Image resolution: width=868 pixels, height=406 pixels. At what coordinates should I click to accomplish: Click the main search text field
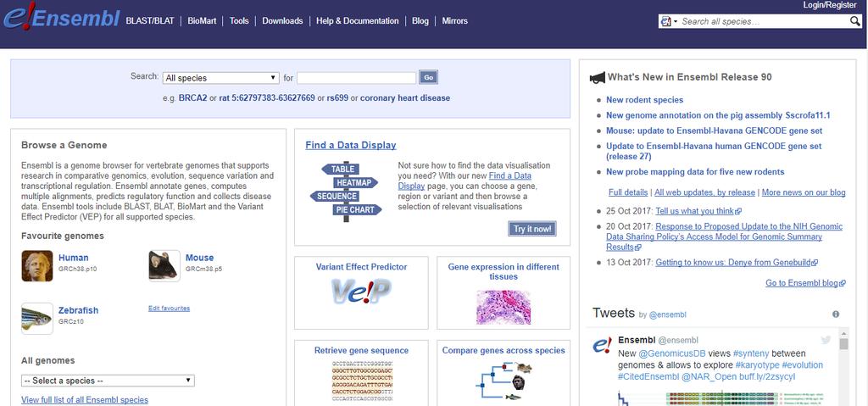(357, 78)
